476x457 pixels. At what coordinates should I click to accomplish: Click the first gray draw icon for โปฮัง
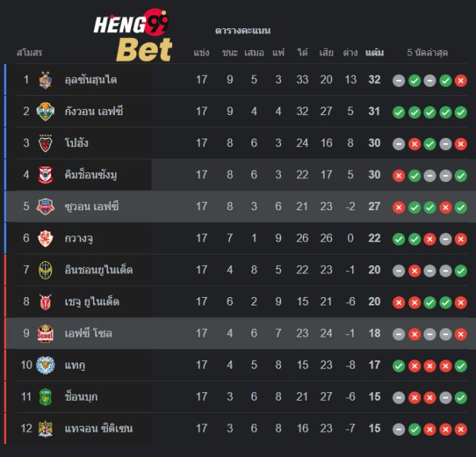click(x=398, y=144)
